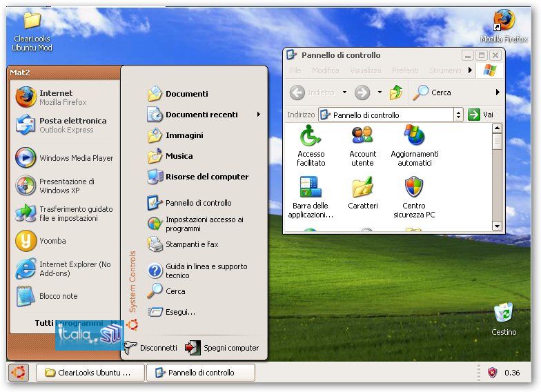Click the Disconnetti button

(150, 348)
